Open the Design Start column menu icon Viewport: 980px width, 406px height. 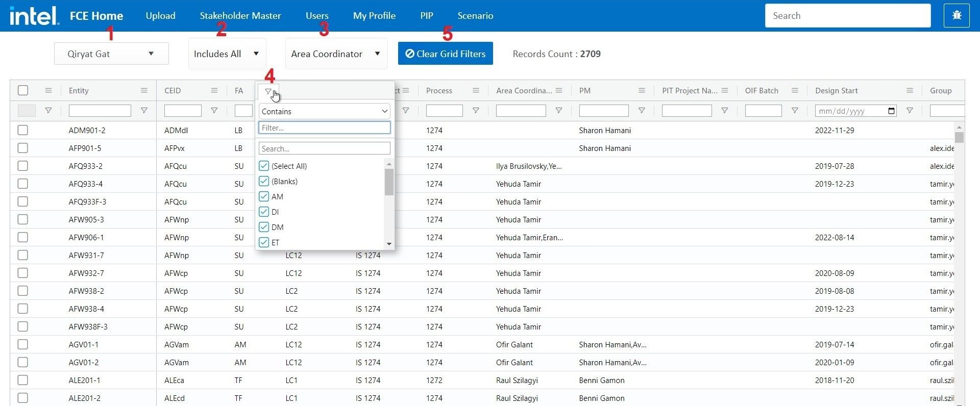click(x=910, y=91)
